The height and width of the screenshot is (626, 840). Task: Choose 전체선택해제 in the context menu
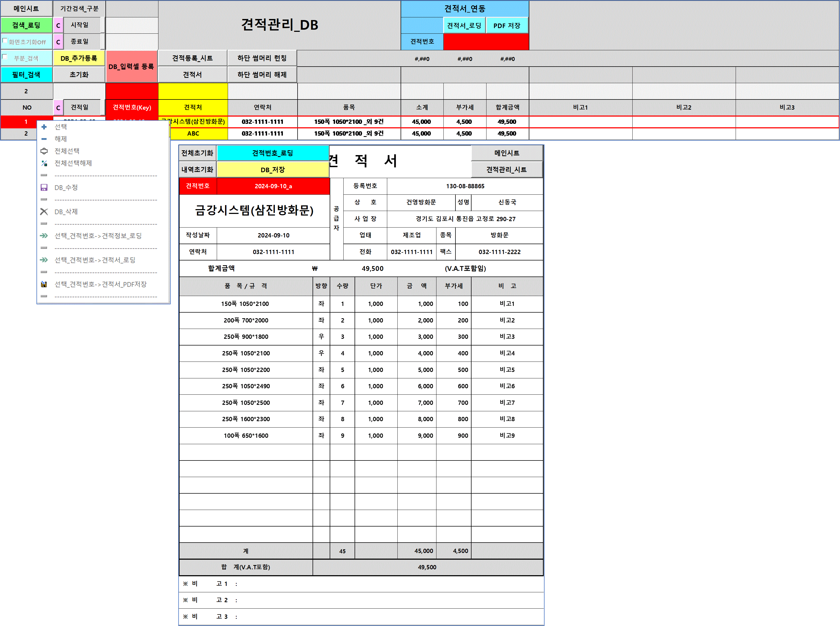(73, 163)
